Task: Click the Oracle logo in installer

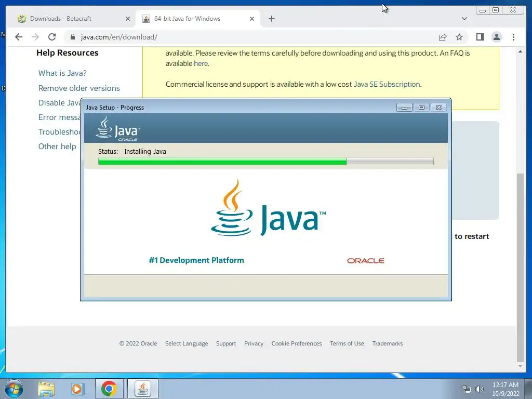Action: [365, 261]
